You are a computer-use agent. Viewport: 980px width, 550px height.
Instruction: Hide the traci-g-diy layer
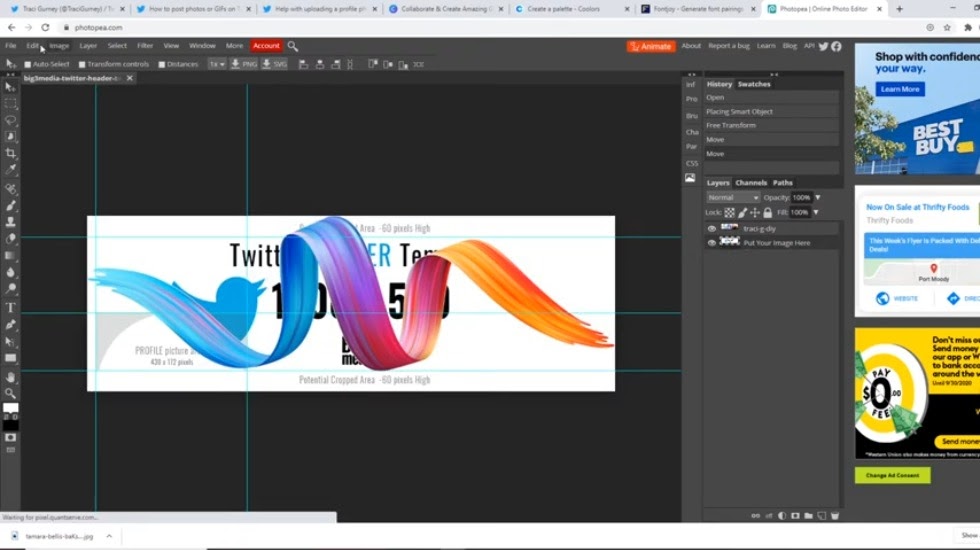pos(711,229)
